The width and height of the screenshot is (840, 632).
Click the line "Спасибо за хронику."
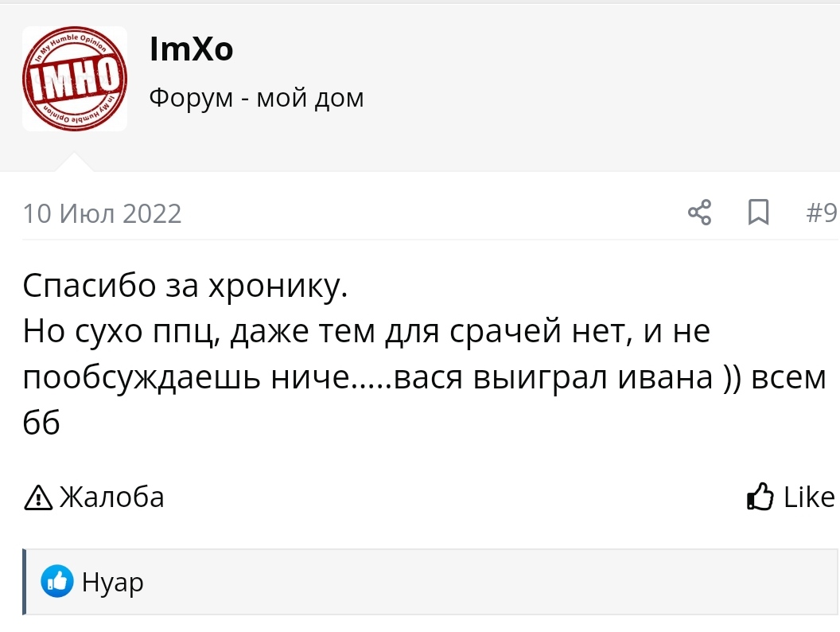point(185,285)
